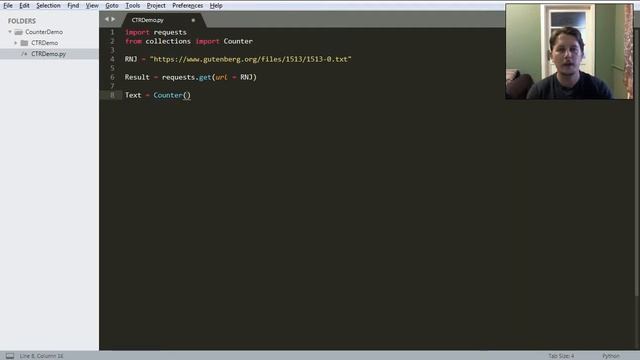640x360 pixels.
Task: Click line number 8 in gutter
Action: (x=112, y=95)
